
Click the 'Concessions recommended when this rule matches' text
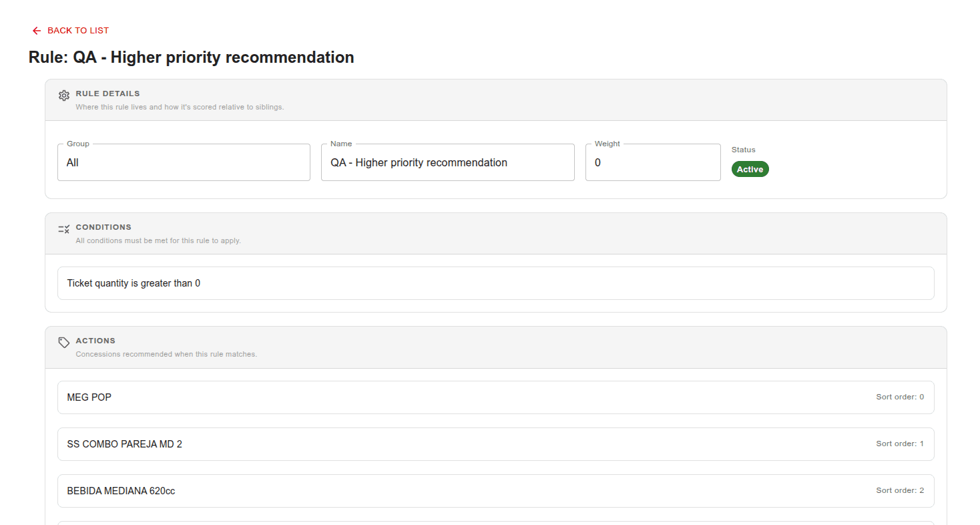pos(166,354)
